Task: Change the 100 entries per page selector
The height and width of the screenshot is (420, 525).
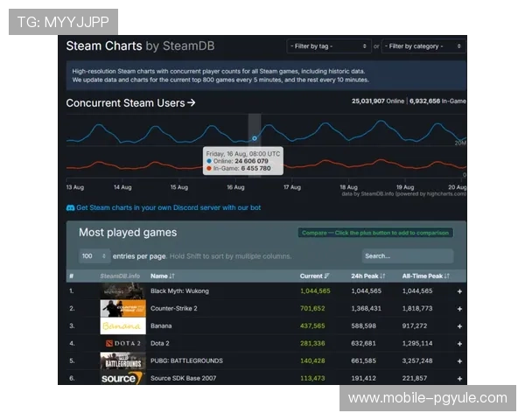Action: (94, 256)
